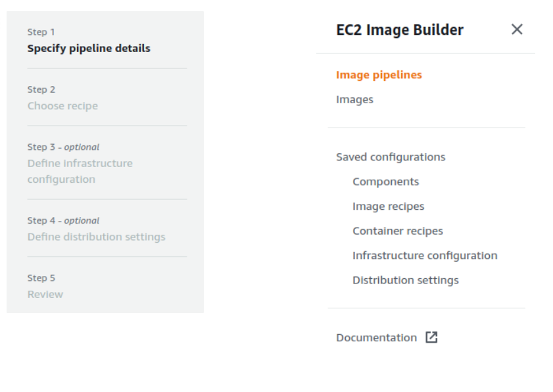Click the 'Step 4 - optional' label

[x=63, y=220]
